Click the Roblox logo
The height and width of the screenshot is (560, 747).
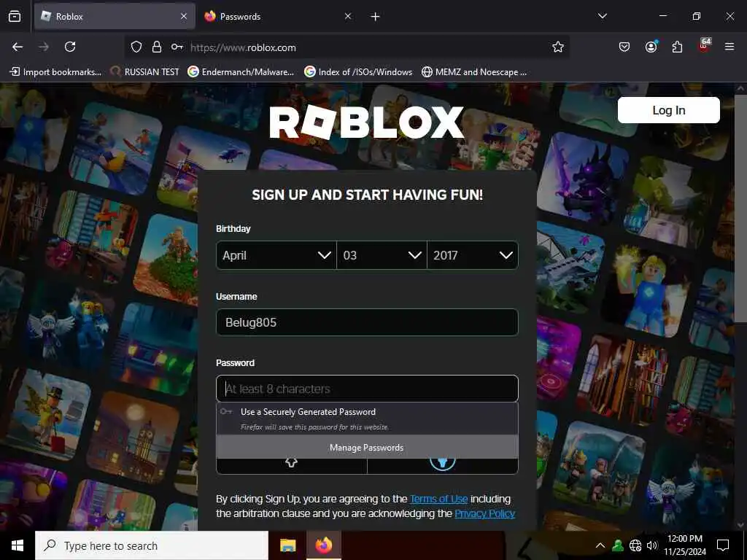point(367,122)
